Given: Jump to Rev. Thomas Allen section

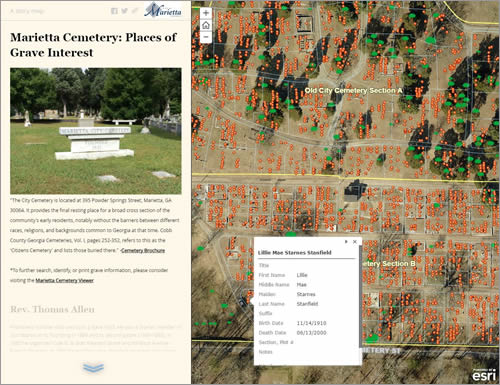Looking at the screenshot, I should [52, 309].
